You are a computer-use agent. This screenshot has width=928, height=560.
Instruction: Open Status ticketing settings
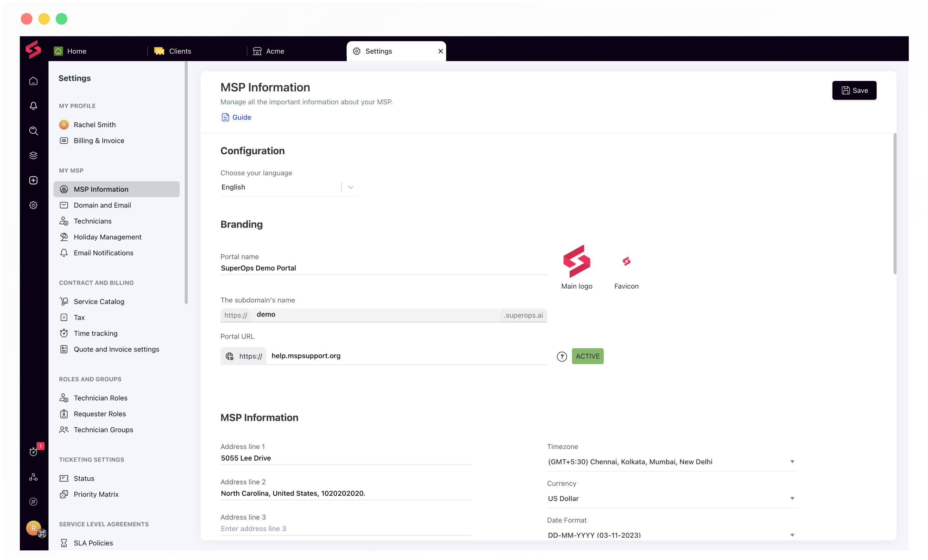(117, 478)
